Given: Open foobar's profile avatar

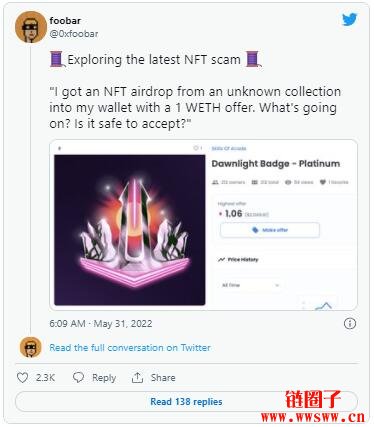Looking at the screenshot, I should coord(31,27).
